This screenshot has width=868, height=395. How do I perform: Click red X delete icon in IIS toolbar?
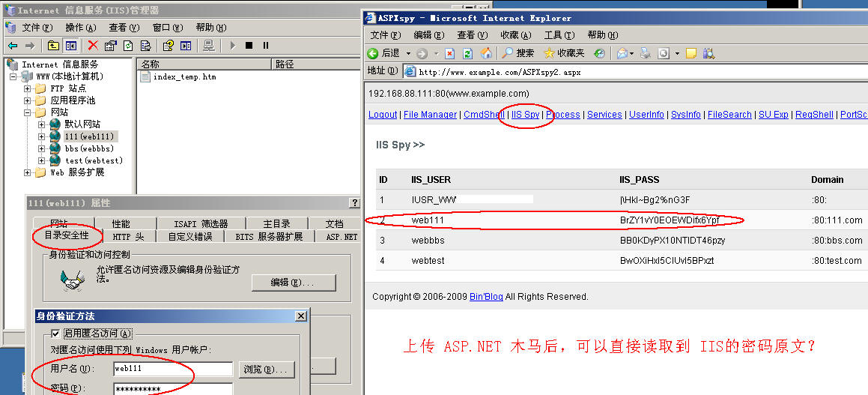point(93,46)
